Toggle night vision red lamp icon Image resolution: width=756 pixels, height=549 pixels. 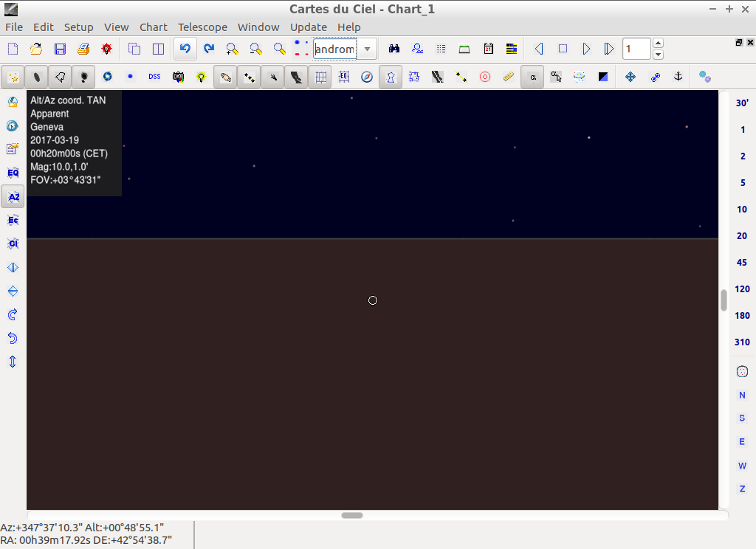106,49
